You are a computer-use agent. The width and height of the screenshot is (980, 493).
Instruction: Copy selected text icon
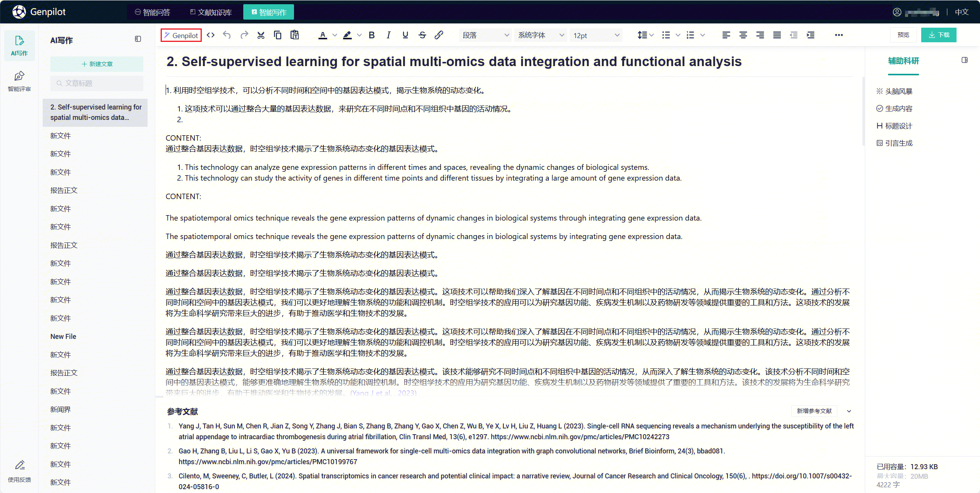point(277,35)
